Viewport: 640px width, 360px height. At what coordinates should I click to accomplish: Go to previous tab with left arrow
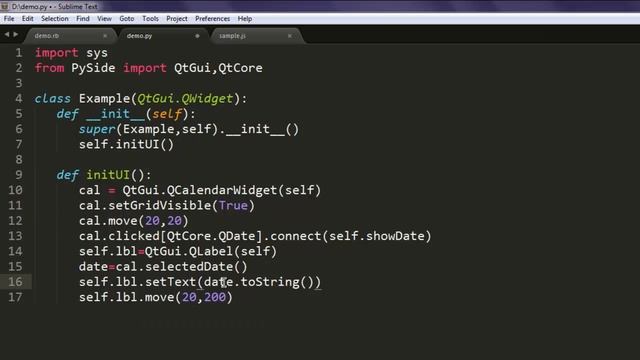click(x=7, y=35)
